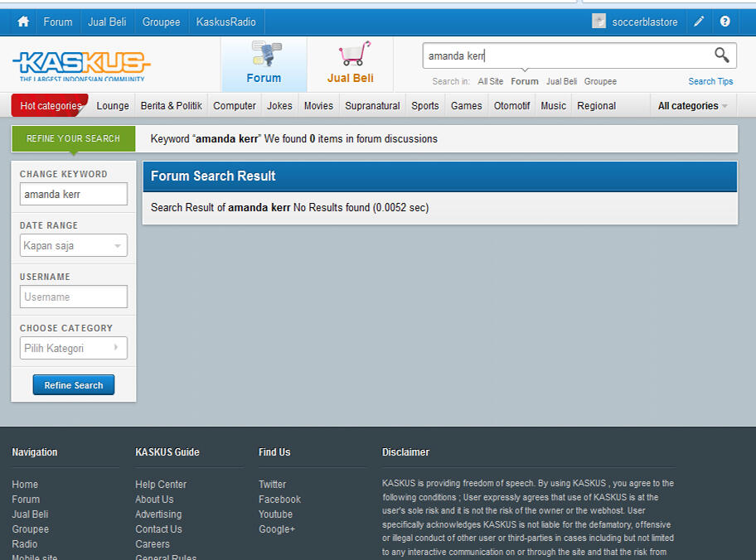Open the Supranatural category
This screenshot has height=560, width=756.
tap(373, 105)
